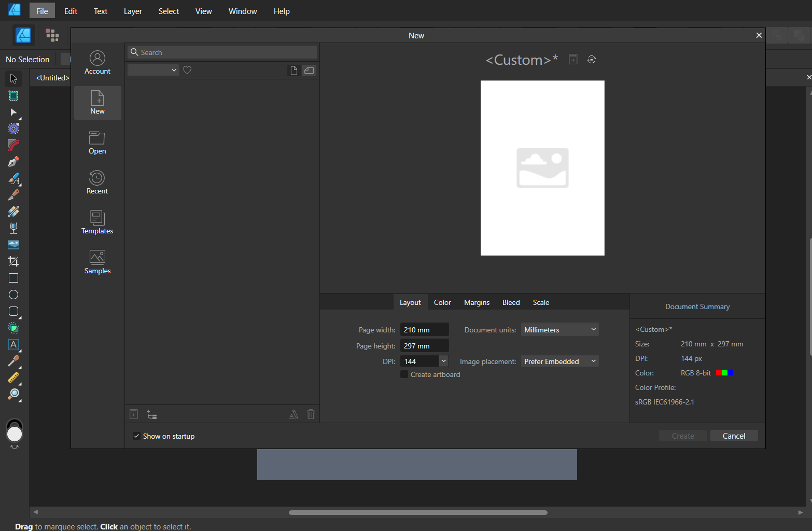Image resolution: width=812 pixels, height=531 pixels.
Task: Switch to the Bleed tab
Action: 511,302
